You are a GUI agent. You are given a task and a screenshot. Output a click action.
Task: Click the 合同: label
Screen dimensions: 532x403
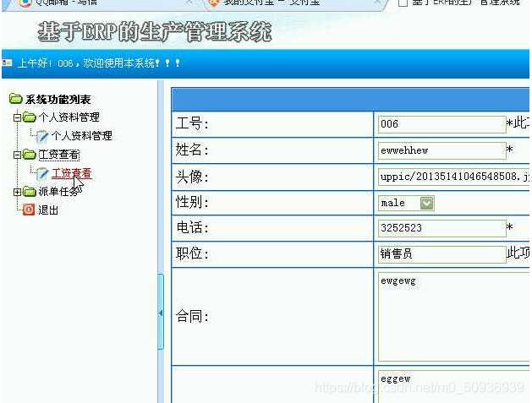click(192, 317)
